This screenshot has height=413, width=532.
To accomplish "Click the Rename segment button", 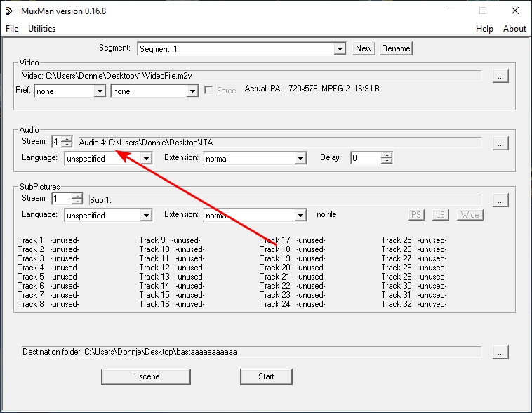I will pyautogui.click(x=396, y=48).
